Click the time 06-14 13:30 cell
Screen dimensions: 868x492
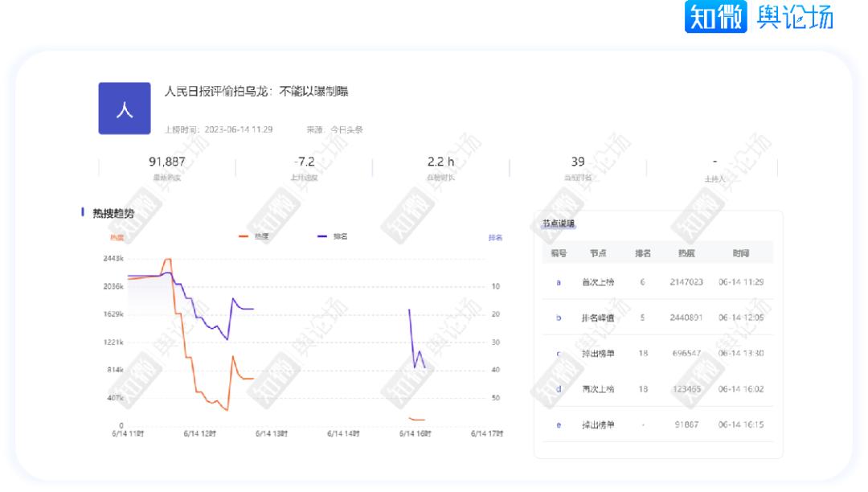pos(741,353)
